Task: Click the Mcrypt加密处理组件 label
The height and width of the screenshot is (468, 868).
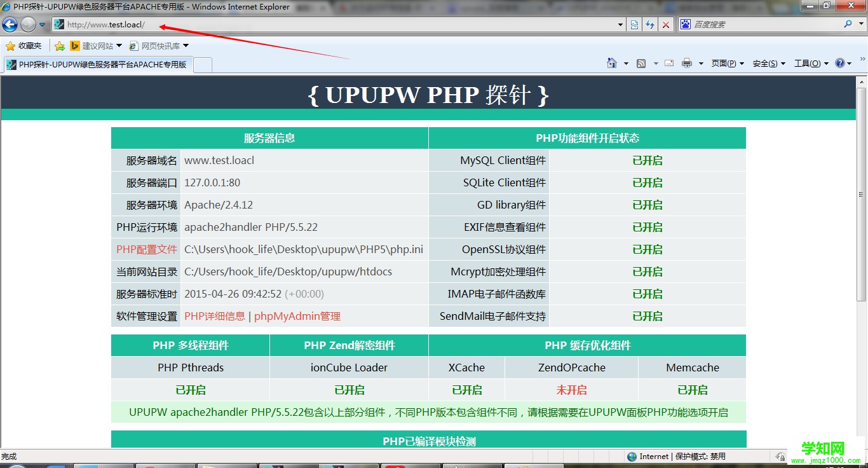Action: coord(498,272)
